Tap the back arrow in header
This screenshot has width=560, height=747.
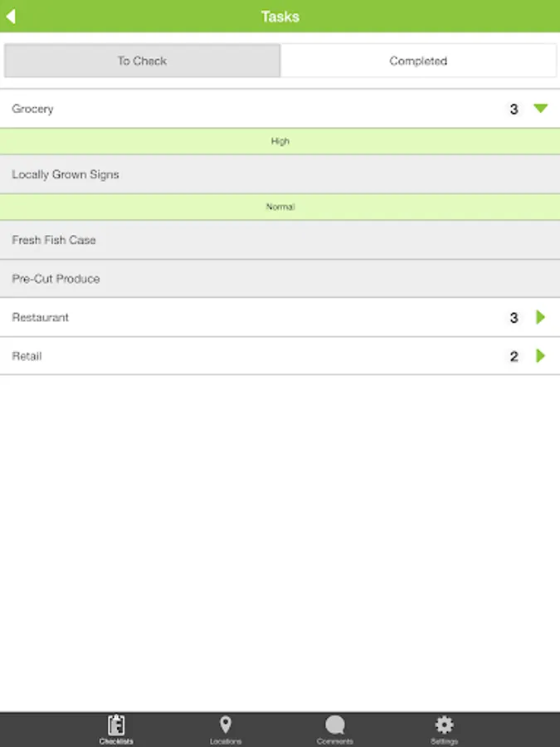click(x=11, y=17)
